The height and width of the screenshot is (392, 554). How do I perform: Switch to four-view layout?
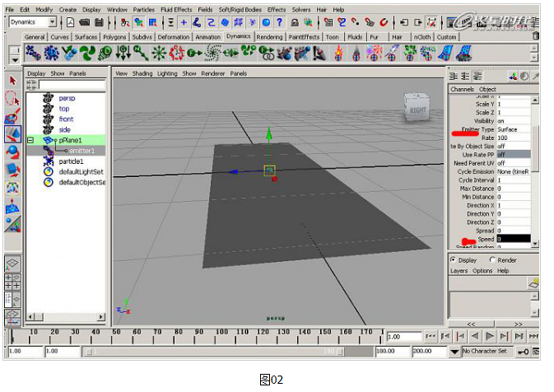click(12, 282)
